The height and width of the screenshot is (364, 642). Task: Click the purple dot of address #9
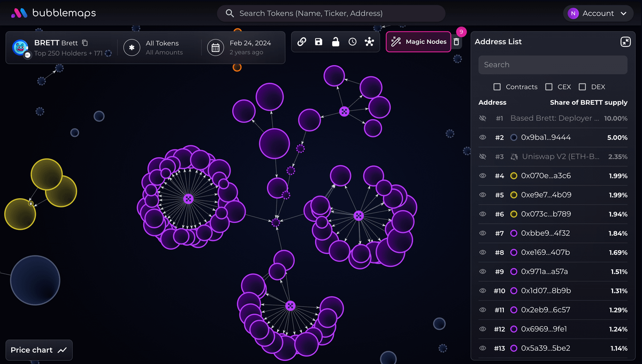coord(514,272)
